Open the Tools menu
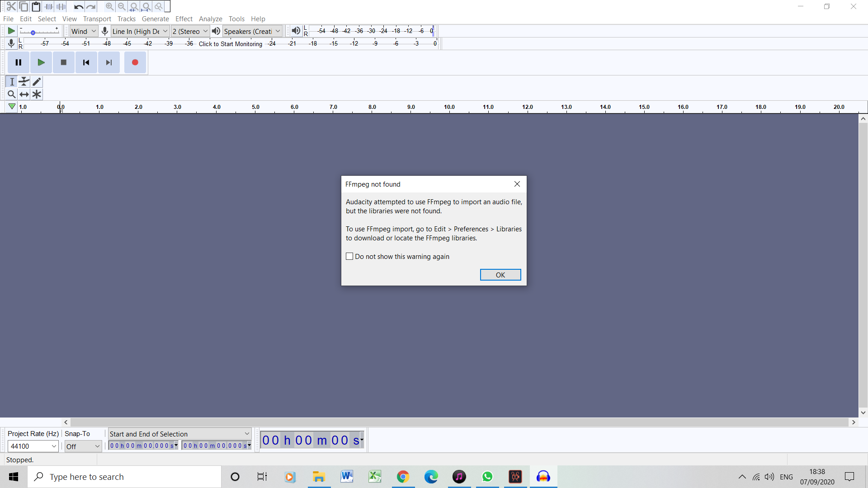 point(236,19)
